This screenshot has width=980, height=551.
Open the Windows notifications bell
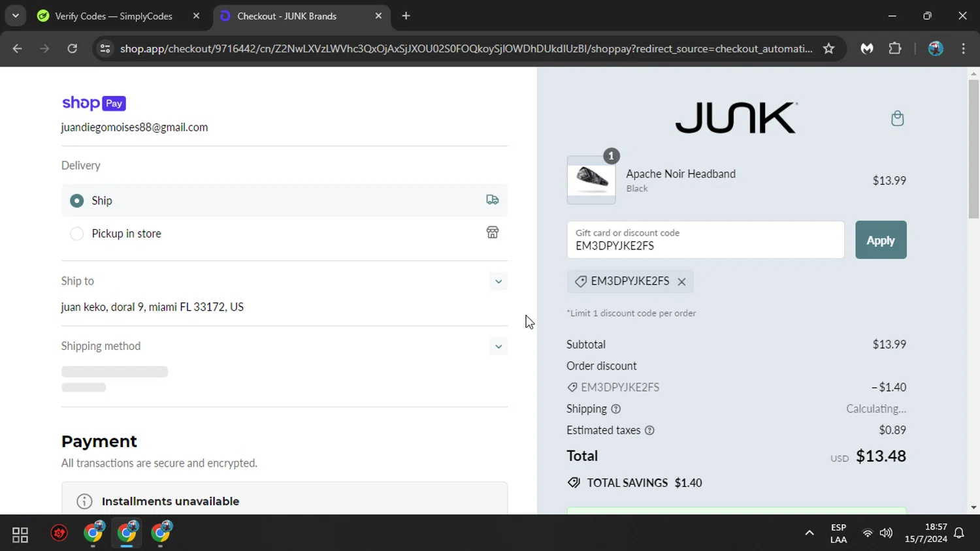(959, 533)
